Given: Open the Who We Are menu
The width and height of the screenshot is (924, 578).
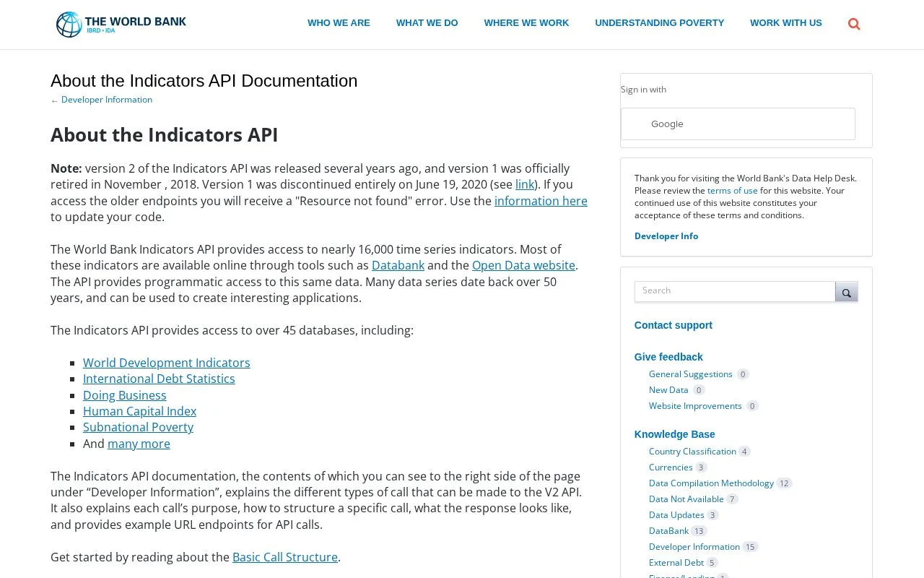Looking at the screenshot, I should coord(339,23).
